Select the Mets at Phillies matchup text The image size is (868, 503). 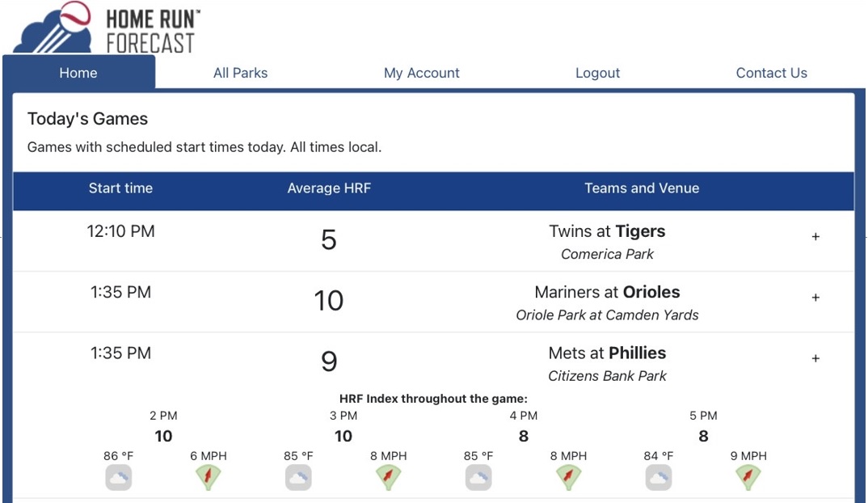tap(607, 353)
